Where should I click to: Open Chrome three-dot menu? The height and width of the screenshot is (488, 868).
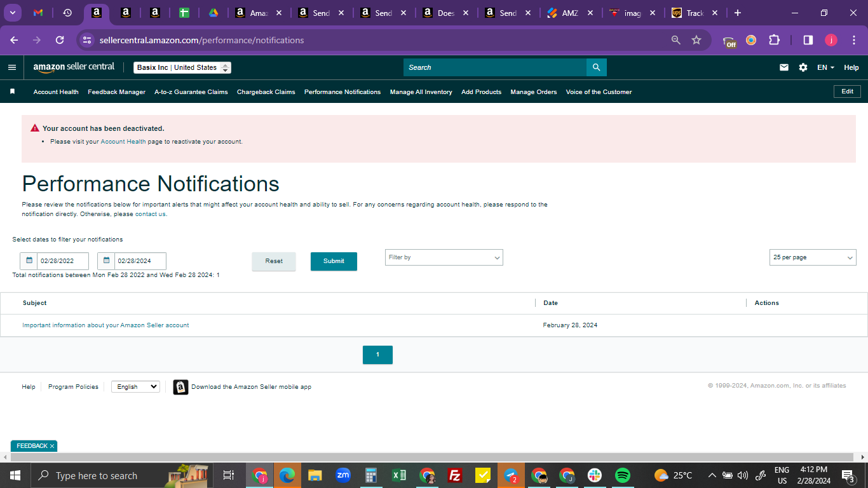click(854, 40)
